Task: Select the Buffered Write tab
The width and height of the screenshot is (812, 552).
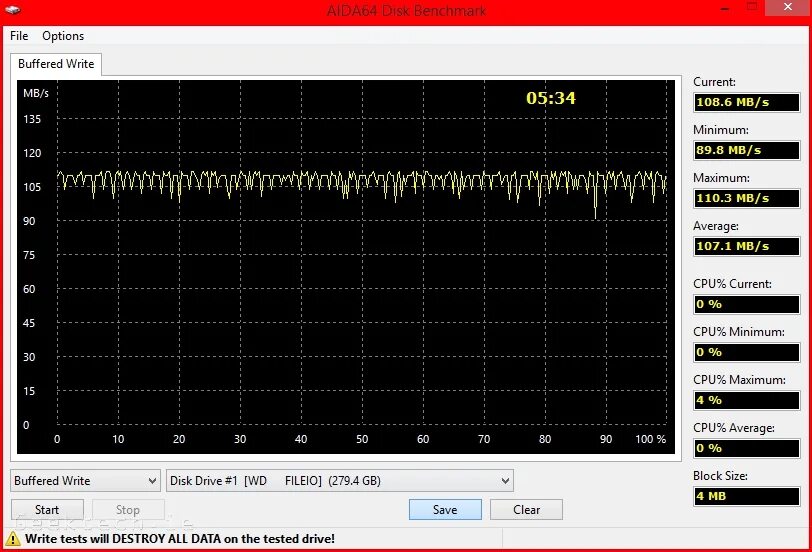Action: click(x=56, y=64)
